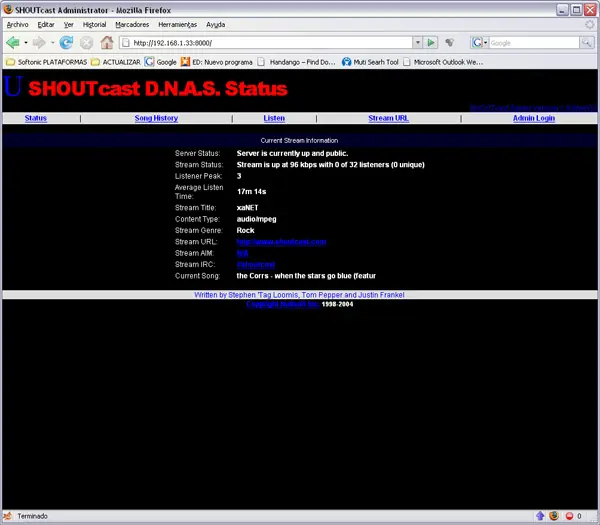Click the activity throbber icon
Image resolution: width=600 pixels, height=525 pixels.
[589, 24]
